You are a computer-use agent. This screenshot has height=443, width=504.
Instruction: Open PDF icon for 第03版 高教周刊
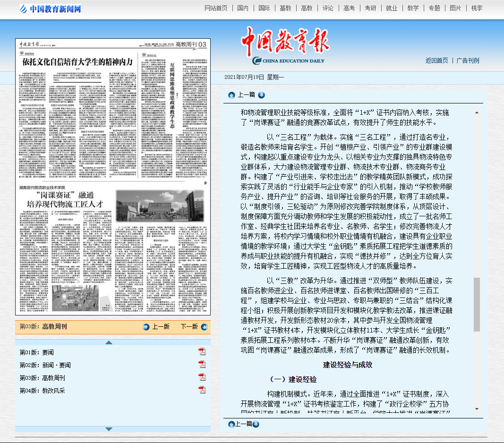pos(202,377)
